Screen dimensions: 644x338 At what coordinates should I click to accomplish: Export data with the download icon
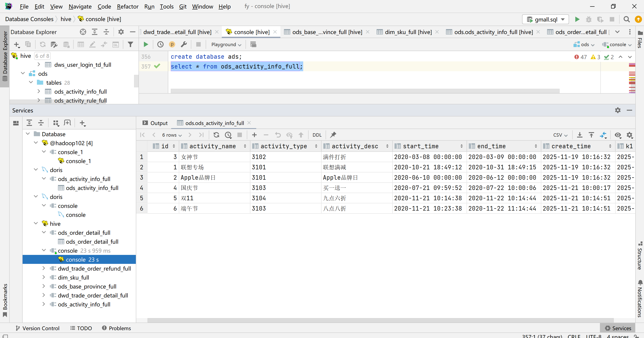point(580,135)
